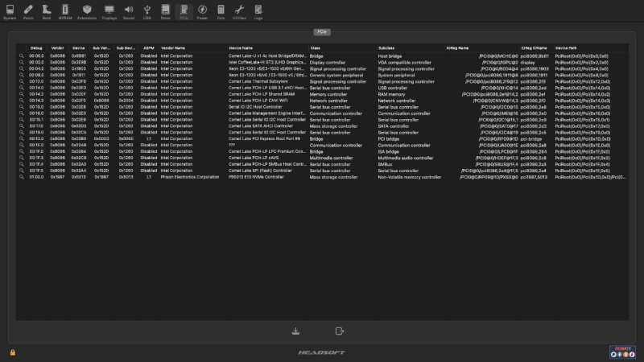Click magnifier icon for row 00:17.0
This screenshot has width=644, height=362.
[22, 126]
